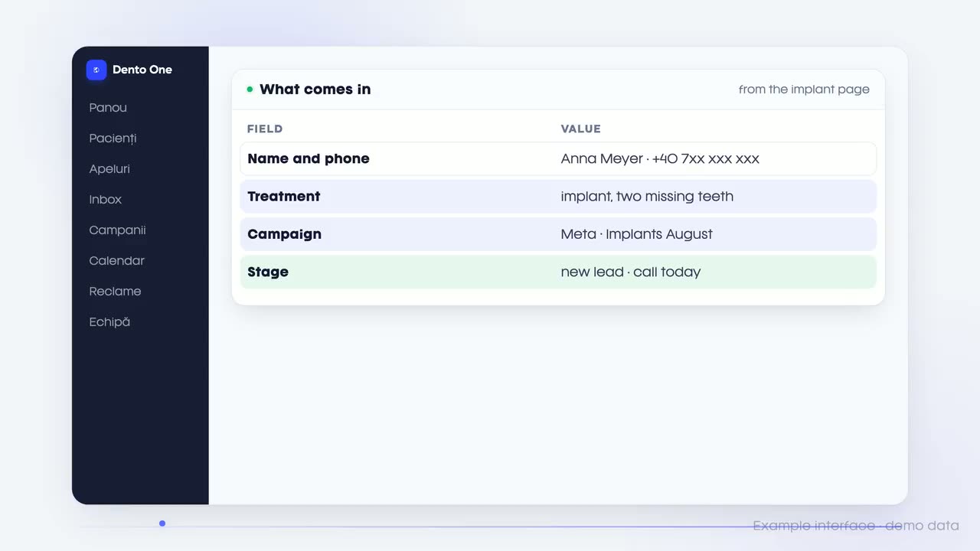Open Apeluri in the sidebar
This screenshot has height=551, width=980.
coord(109,169)
